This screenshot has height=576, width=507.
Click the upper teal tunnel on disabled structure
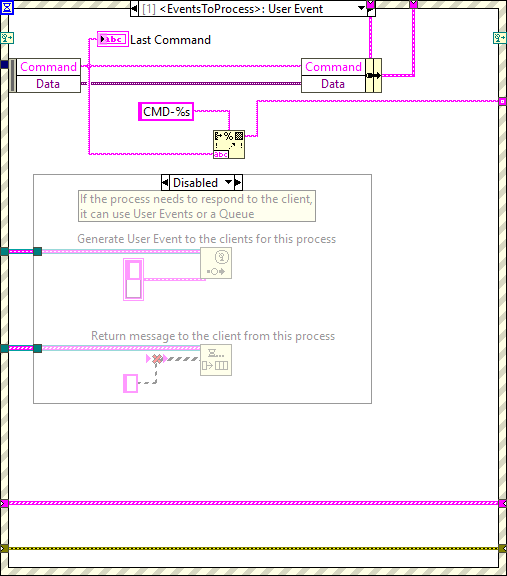tap(37, 252)
